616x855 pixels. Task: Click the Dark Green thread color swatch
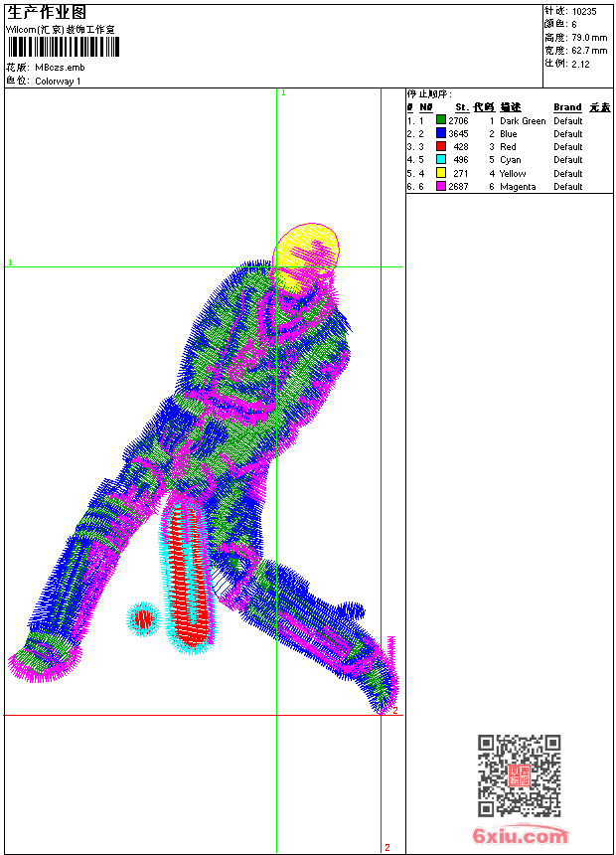click(441, 120)
